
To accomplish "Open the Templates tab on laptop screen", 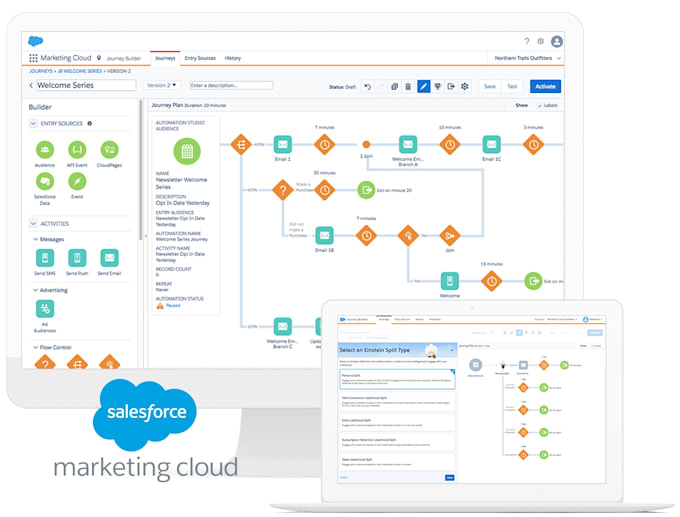I will click(x=435, y=319).
